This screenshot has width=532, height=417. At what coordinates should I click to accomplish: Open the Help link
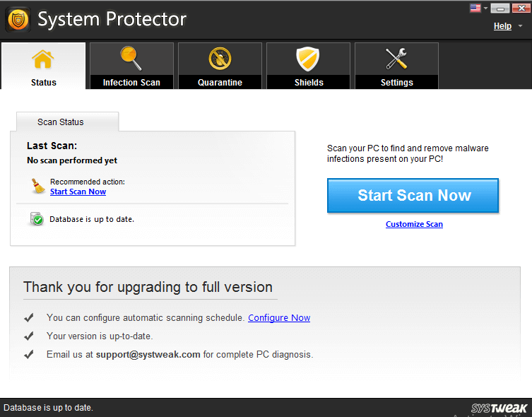pyautogui.click(x=502, y=26)
